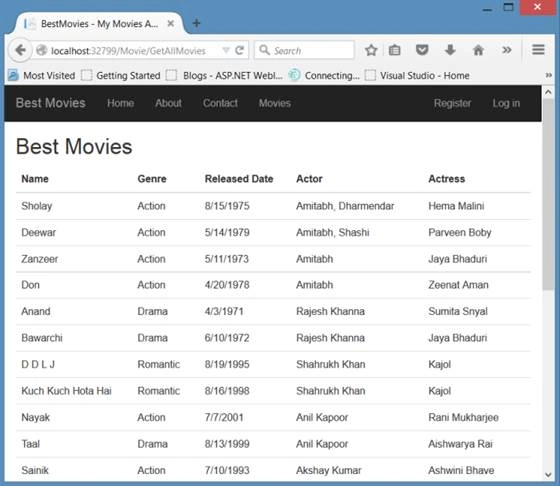Image resolution: width=560 pixels, height=486 pixels.
Task: Open the bookmarks list clipboard icon
Action: [x=394, y=50]
